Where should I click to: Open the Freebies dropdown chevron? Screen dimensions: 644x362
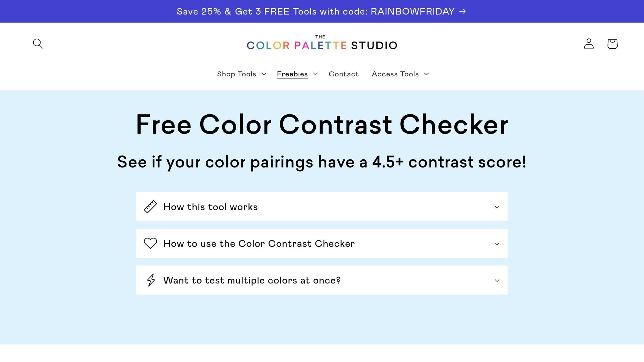point(316,74)
